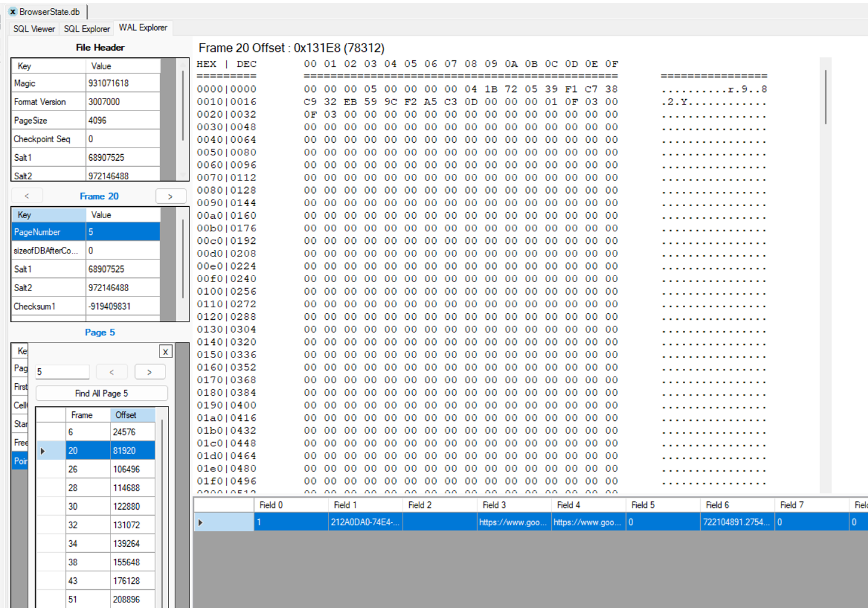Screen dimensions: 868x612
Task: Click the Field 3 URL cell
Action: (x=513, y=522)
